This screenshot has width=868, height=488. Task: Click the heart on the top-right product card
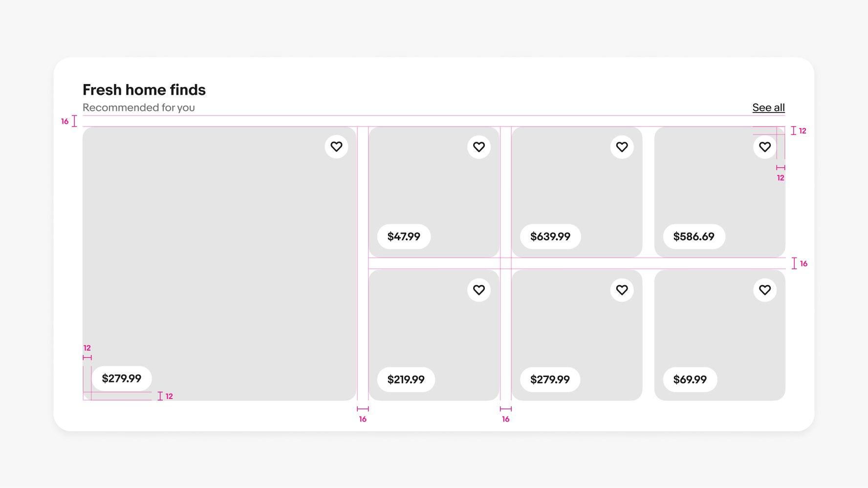(x=765, y=147)
